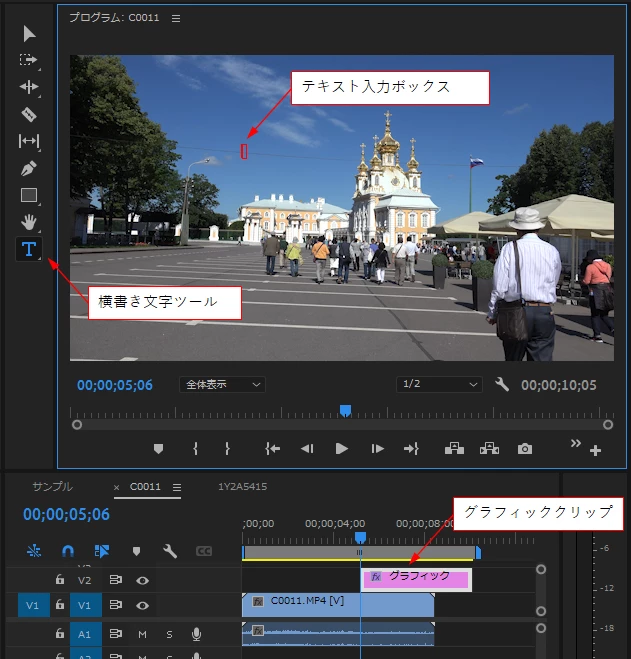Select the Rectangle tool
The height and width of the screenshot is (659, 631).
tap(29, 195)
